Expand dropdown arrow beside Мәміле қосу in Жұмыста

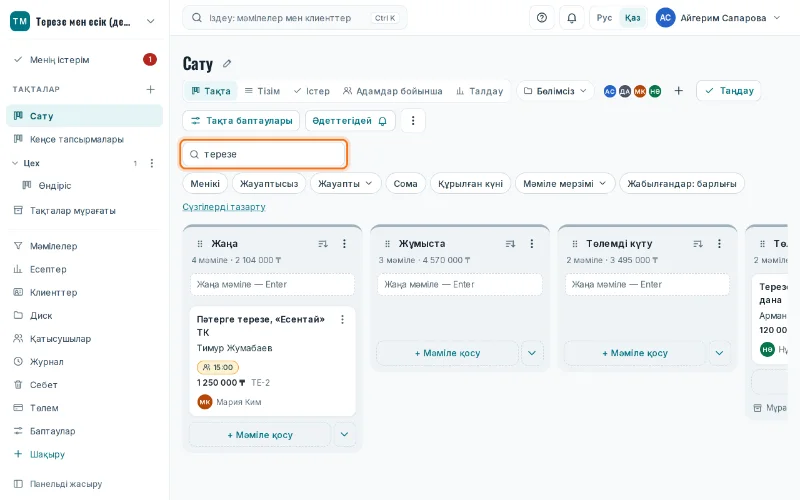click(532, 353)
